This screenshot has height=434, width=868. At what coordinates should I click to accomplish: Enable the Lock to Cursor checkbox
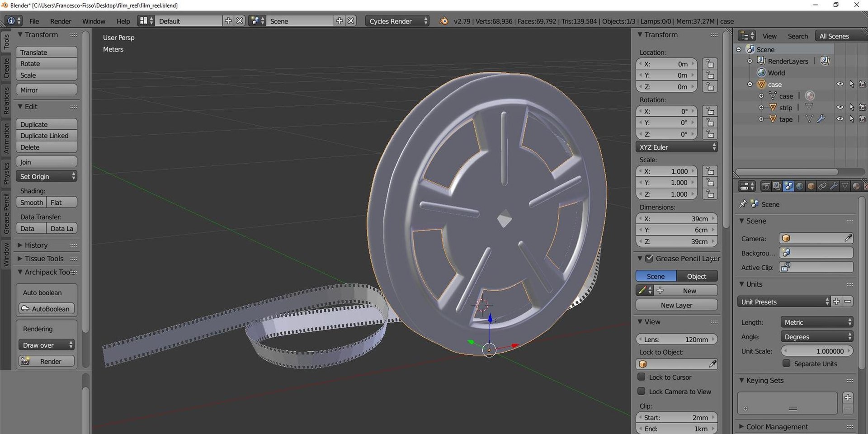tap(641, 377)
